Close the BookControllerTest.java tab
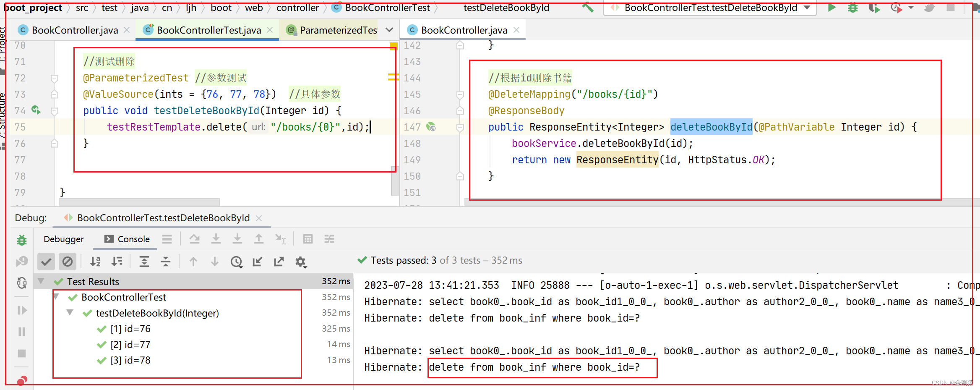Image resolution: width=980 pixels, height=390 pixels. coord(270,30)
